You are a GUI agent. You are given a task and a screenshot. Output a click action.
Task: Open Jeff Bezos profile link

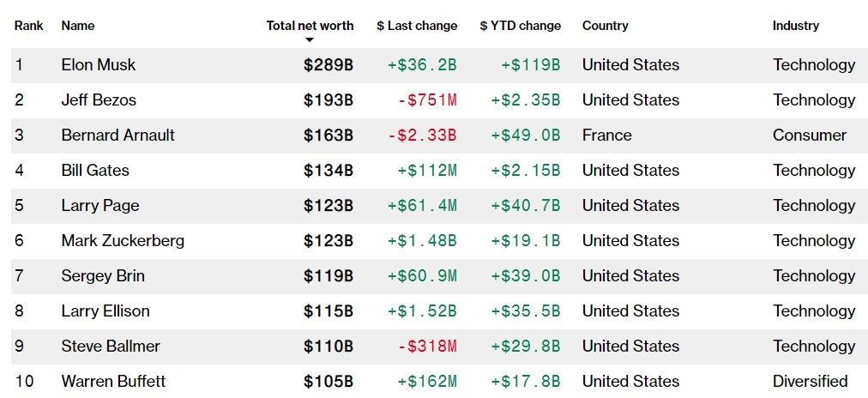[99, 100]
